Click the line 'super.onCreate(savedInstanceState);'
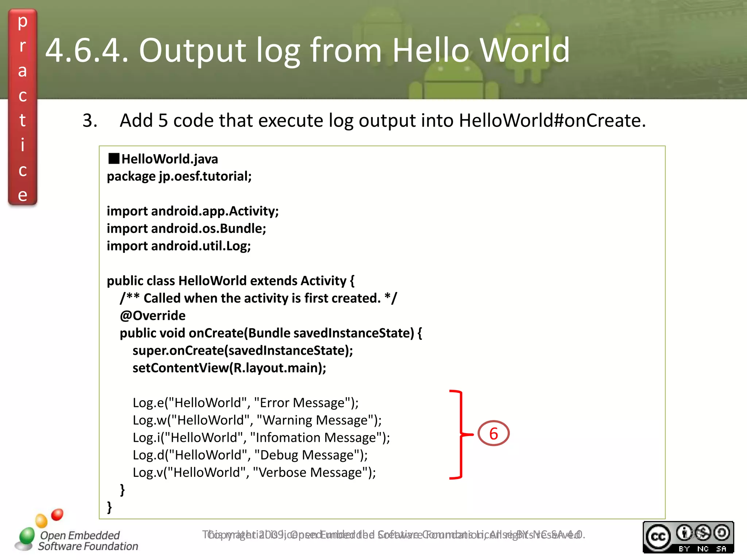This screenshot has width=747, height=560. pyautogui.click(x=243, y=351)
